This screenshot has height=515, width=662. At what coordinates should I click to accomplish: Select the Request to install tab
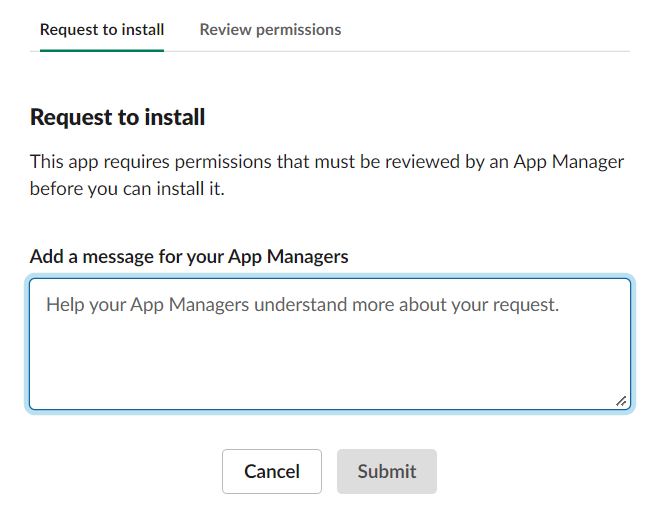[102, 30]
